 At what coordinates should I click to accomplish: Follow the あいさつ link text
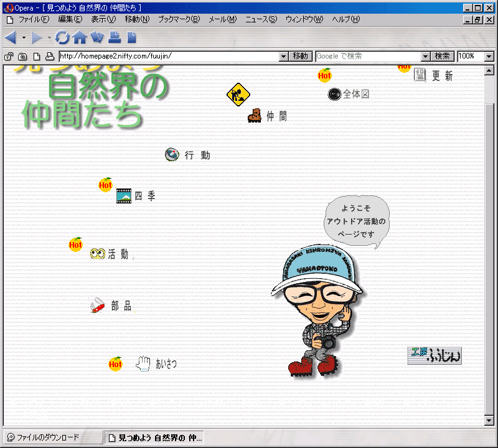pyautogui.click(x=166, y=364)
